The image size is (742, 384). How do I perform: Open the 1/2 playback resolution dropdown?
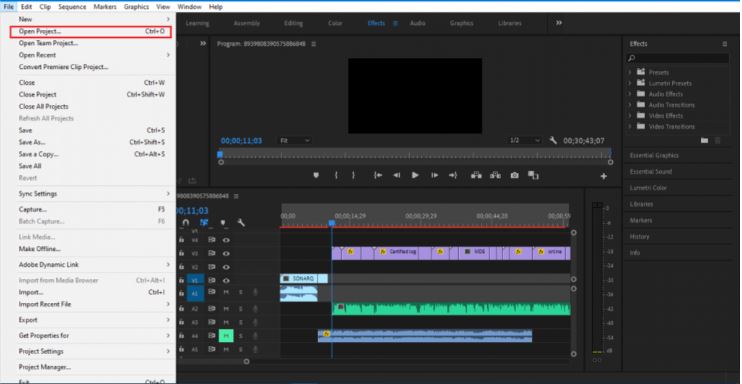[524, 141]
